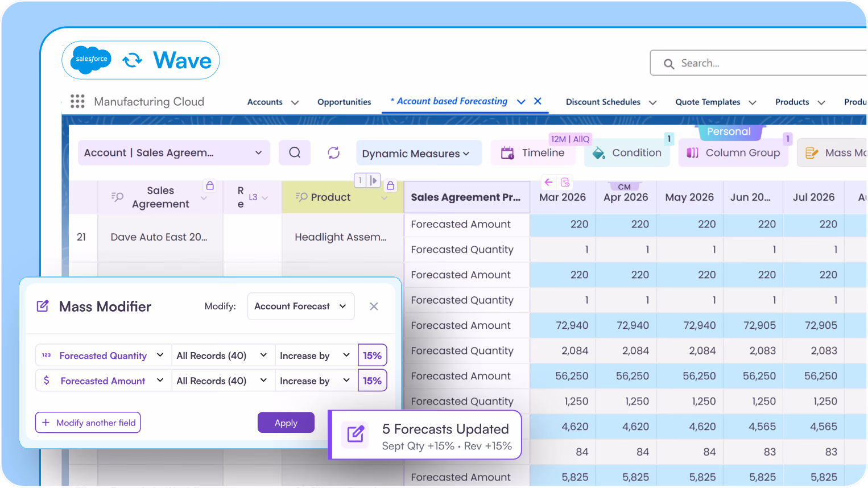Click the magnifier search button in toolbar

[x=295, y=152]
